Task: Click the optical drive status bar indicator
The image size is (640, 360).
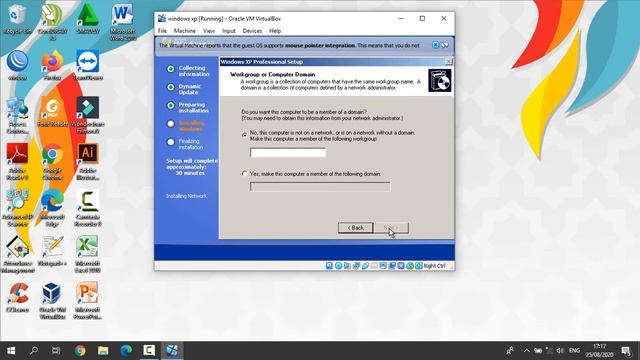Action: [x=338, y=266]
